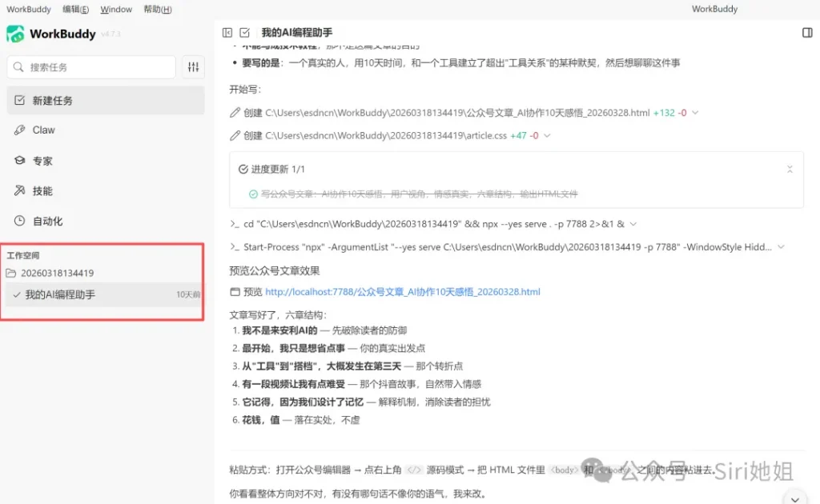Open the 自动化 automation section
The width and height of the screenshot is (820, 504).
click(46, 221)
